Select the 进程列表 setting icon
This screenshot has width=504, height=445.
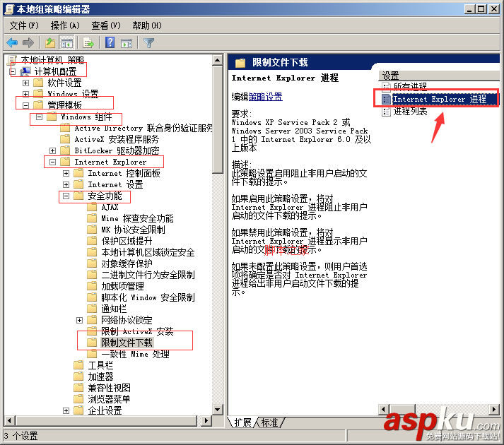tap(386, 112)
